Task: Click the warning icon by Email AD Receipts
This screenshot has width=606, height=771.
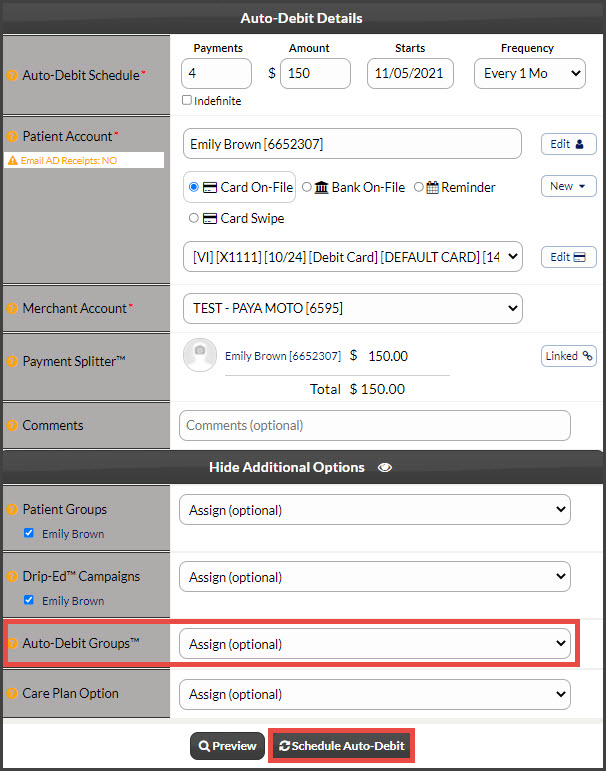Action: coord(13,160)
